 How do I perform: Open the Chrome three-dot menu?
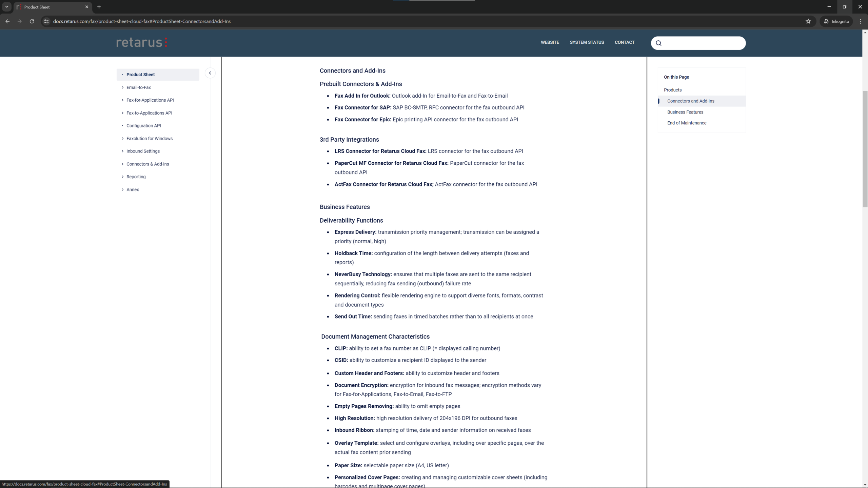coord(861,21)
